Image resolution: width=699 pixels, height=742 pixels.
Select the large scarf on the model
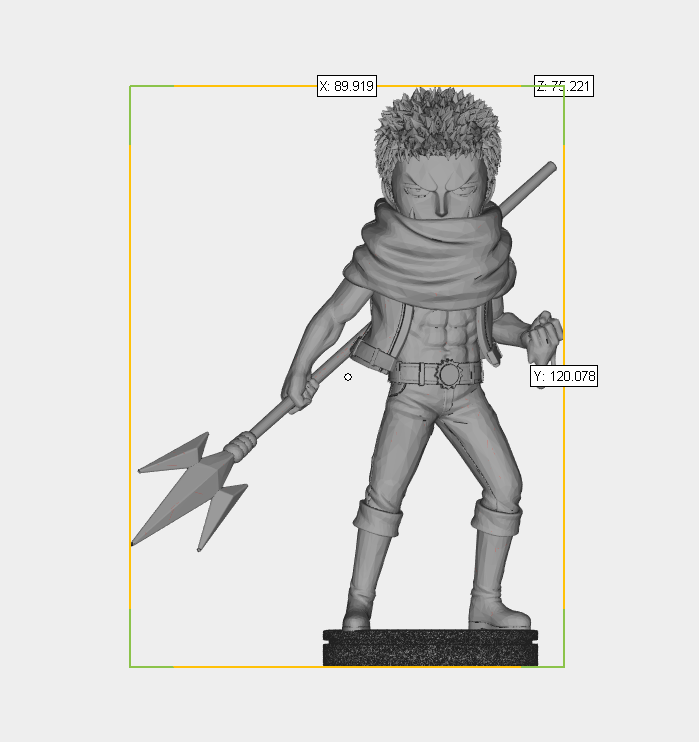click(432, 260)
